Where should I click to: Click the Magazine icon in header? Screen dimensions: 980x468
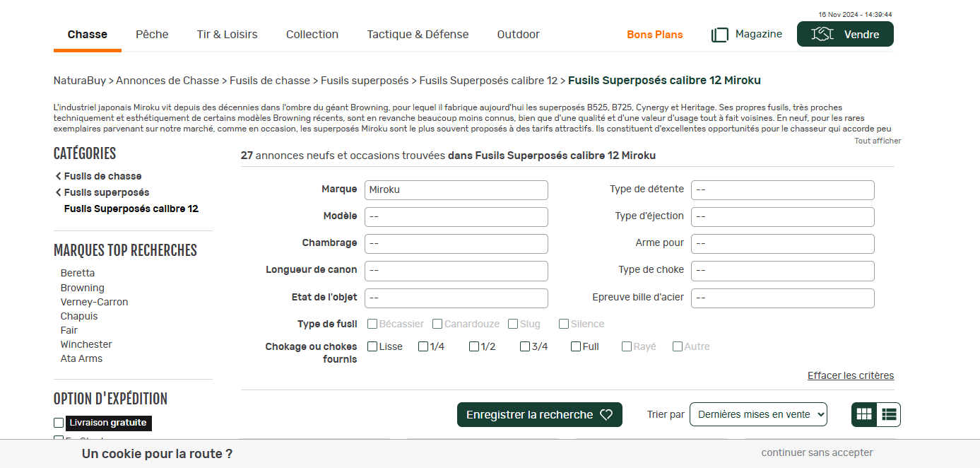pos(719,35)
